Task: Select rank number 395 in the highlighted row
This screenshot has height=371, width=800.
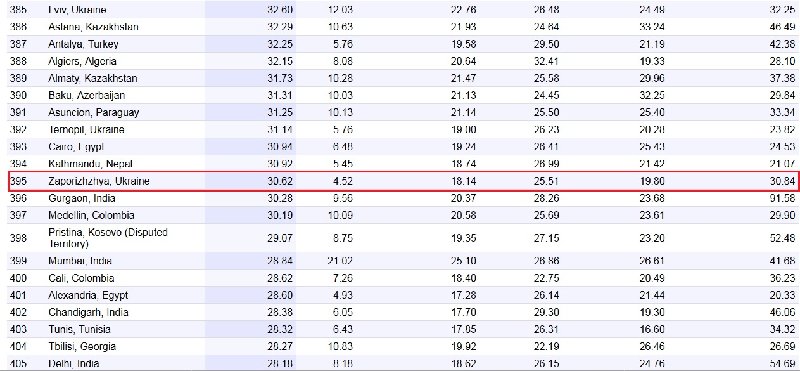Action: point(18,181)
